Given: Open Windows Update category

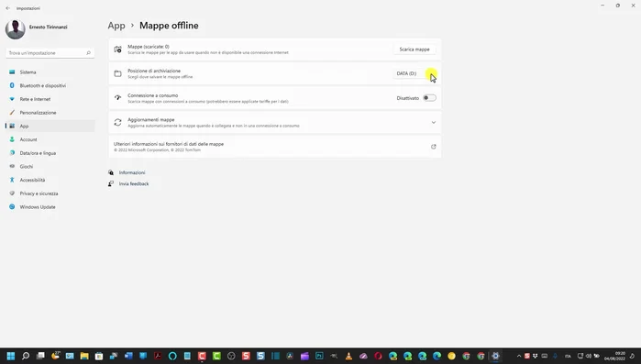Looking at the screenshot, I should coord(50,206).
